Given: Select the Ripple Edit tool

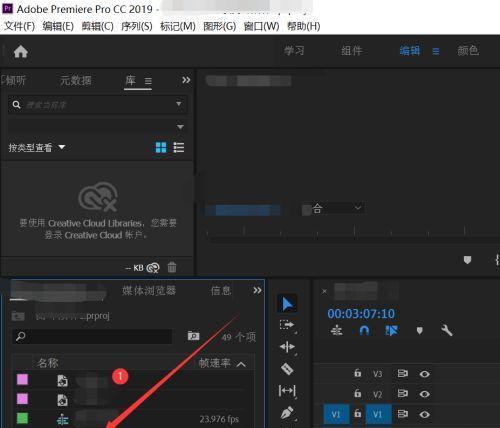Looking at the screenshot, I should tap(287, 347).
